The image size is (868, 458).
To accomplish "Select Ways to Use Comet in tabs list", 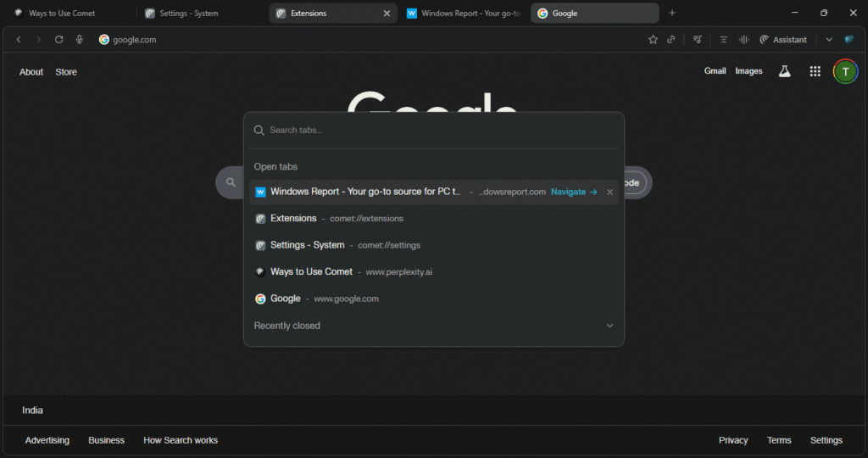I will tap(433, 271).
